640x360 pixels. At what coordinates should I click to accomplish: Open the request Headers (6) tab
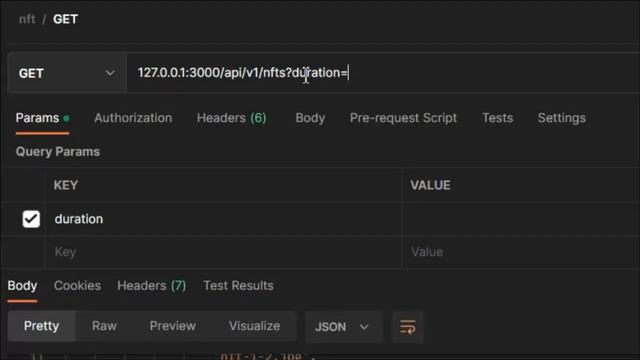pyautogui.click(x=231, y=118)
